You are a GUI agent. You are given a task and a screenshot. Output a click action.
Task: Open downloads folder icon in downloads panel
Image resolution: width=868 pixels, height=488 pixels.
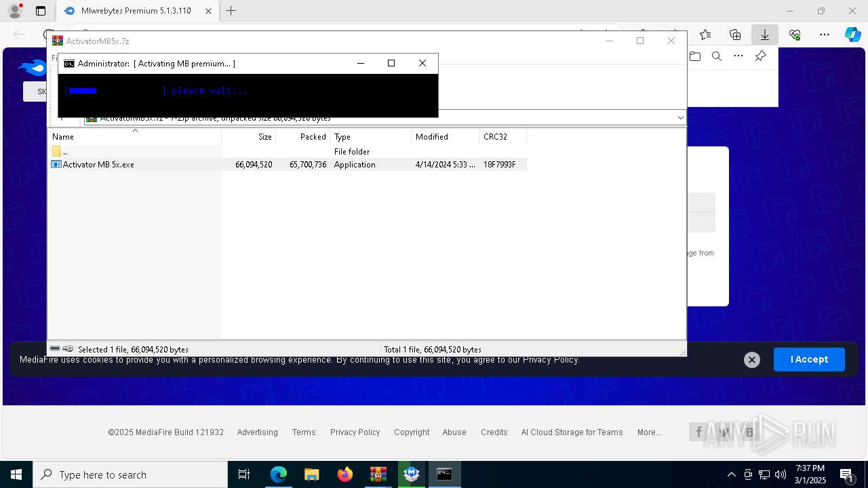coord(695,56)
